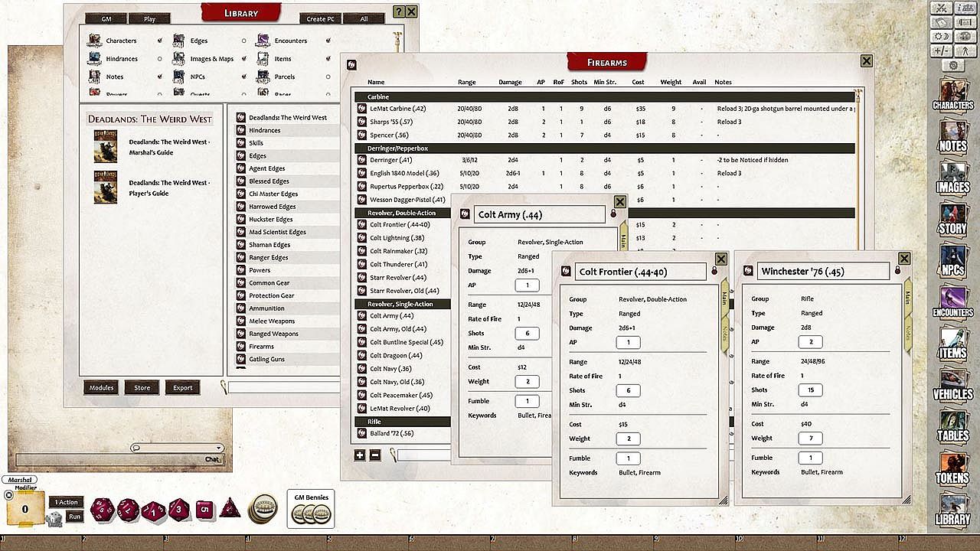Click the plus button to expand firearm groups
This screenshot has width=980, height=551.
pyautogui.click(x=360, y=455)
